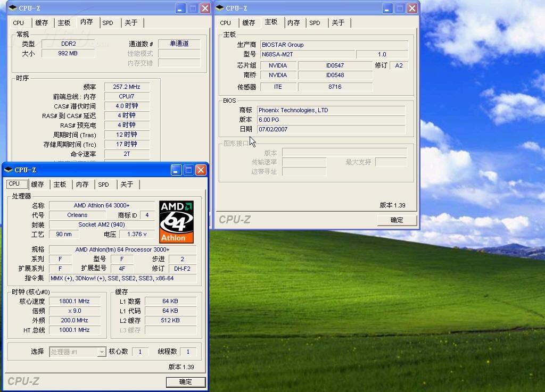
Task: Click the instruction set MMX, SSE3 field
Action: click(x=123, y=279)
